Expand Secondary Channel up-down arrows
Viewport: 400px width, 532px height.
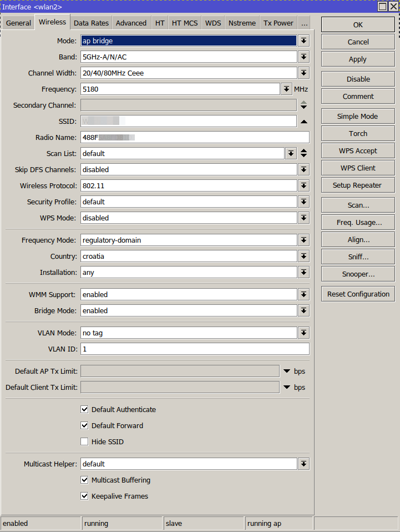coord(303,105)
